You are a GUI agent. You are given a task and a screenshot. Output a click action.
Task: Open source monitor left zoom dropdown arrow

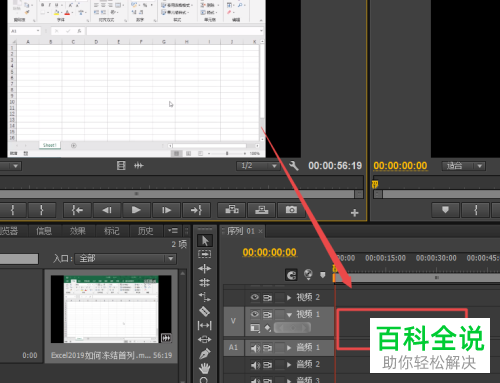15,166
